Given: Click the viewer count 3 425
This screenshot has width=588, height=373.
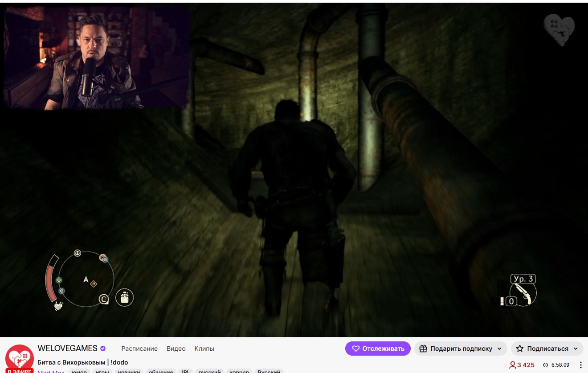Looking at the screenshot, I should click(526, 365).
